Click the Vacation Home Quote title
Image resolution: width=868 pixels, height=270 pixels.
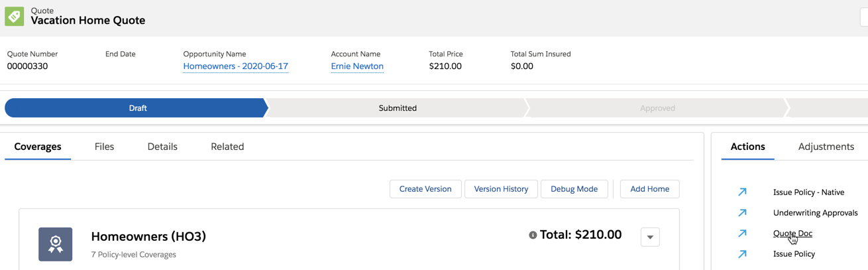point(88,21)
